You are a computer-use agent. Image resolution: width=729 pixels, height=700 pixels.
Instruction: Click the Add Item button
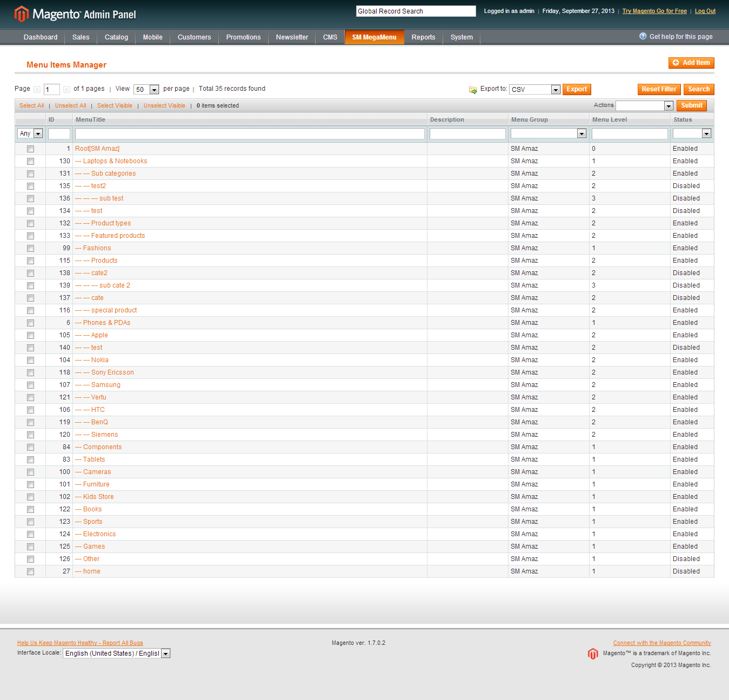[x=691, y=63]
